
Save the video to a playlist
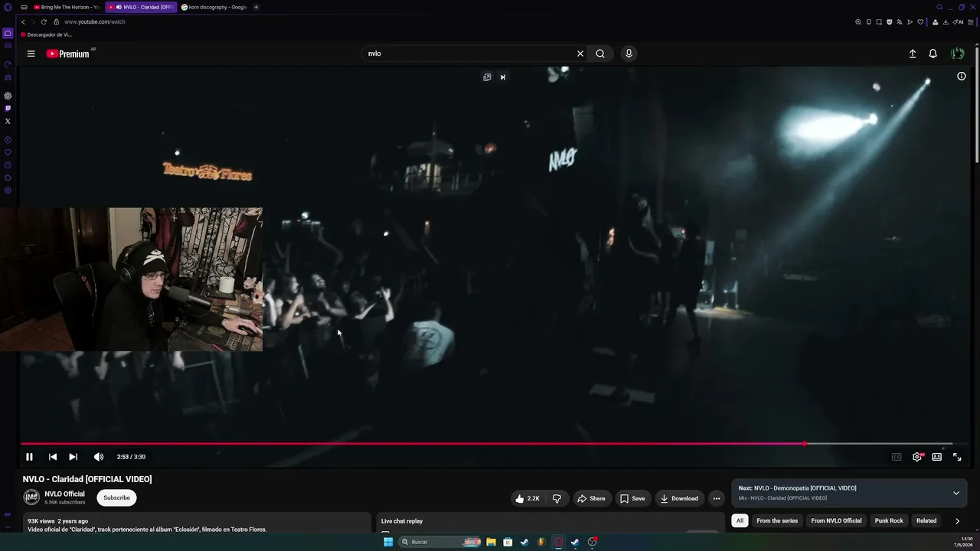tap(632, 499)
